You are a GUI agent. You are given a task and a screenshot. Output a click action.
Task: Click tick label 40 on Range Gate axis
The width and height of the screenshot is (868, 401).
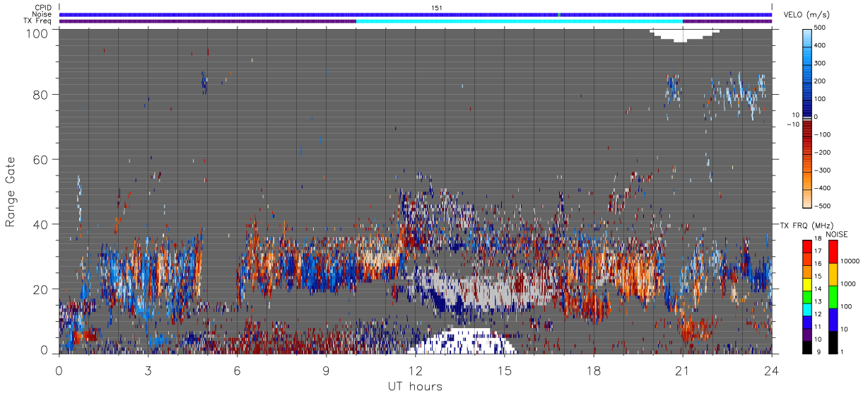tap(42, 224)
